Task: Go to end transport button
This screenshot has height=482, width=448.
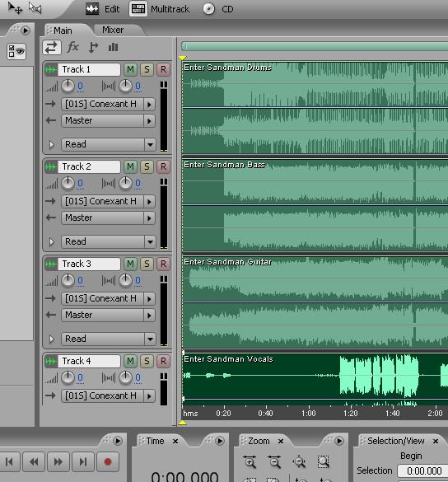Action: coord(83,461)
